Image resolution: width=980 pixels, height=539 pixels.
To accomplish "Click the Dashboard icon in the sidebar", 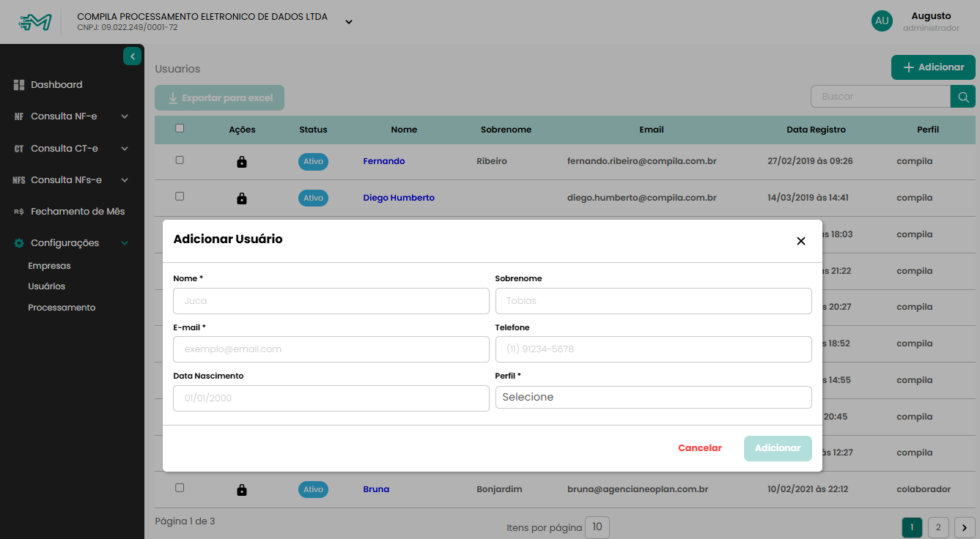I will tap(19, 85).
